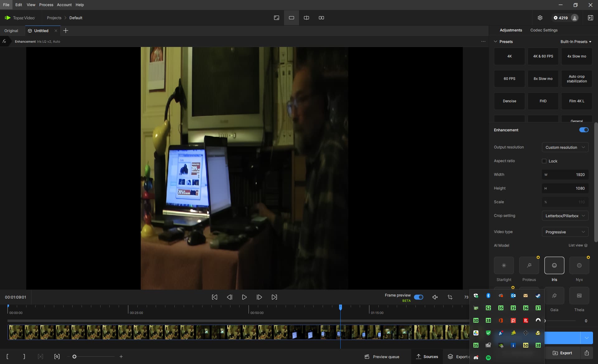Viewport: 598px width, 364px height.
Task: Select the Proteus AI model
Action: coord(529,265)
